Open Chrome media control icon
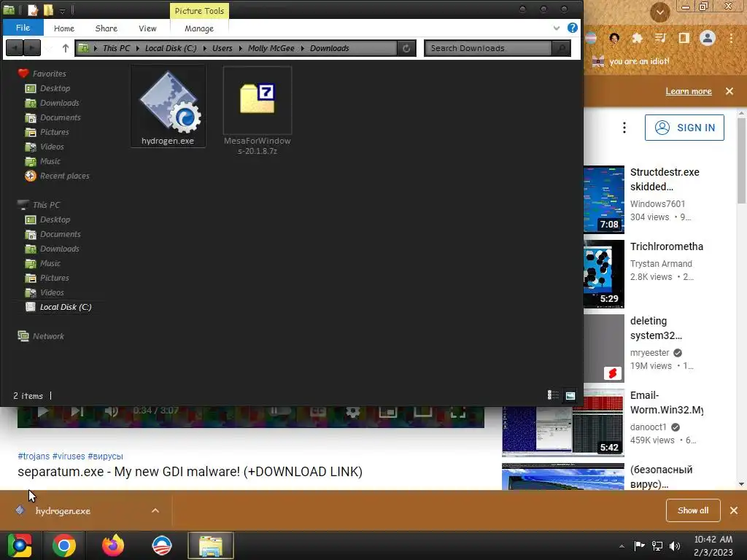747x560 pixels. click(660, 38)
